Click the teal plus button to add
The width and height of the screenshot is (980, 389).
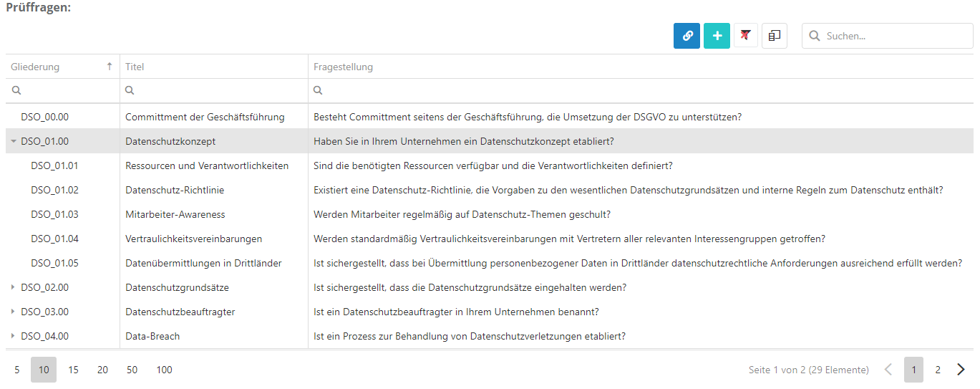tap(717, 36)
